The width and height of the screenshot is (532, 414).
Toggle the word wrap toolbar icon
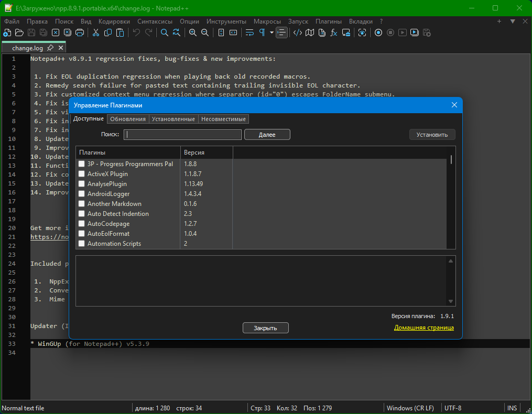pos(249,32)
